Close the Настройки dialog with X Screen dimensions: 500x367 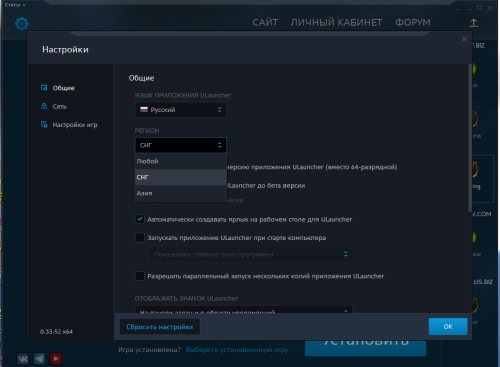point(464,39)
